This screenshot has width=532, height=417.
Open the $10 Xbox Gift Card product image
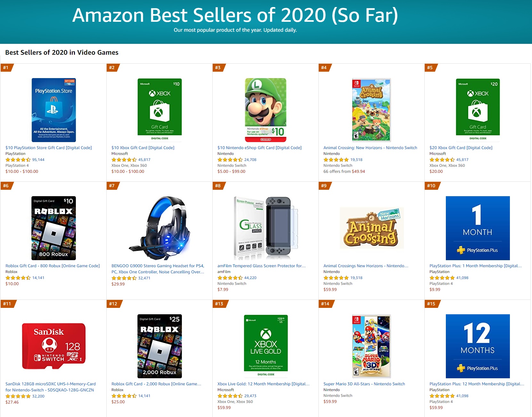(160, 110)
